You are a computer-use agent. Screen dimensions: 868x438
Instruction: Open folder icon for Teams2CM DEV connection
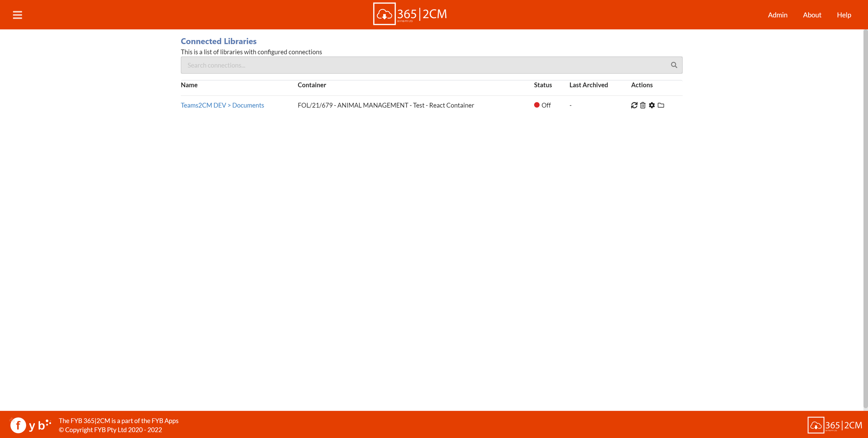[x=661, y=105]
